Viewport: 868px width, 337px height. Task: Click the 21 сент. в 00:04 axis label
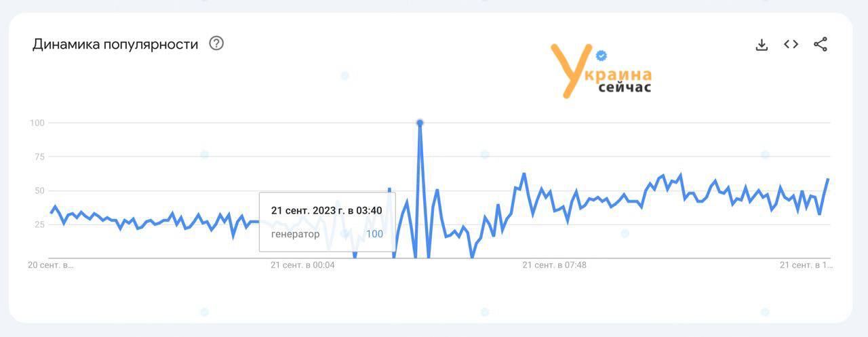[x=302, y=265]
